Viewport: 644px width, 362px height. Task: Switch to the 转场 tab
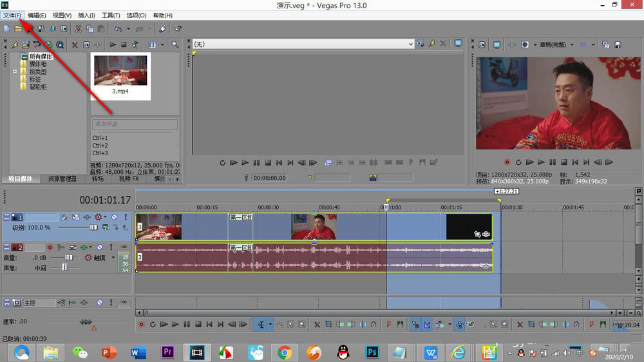coord(98,178)
